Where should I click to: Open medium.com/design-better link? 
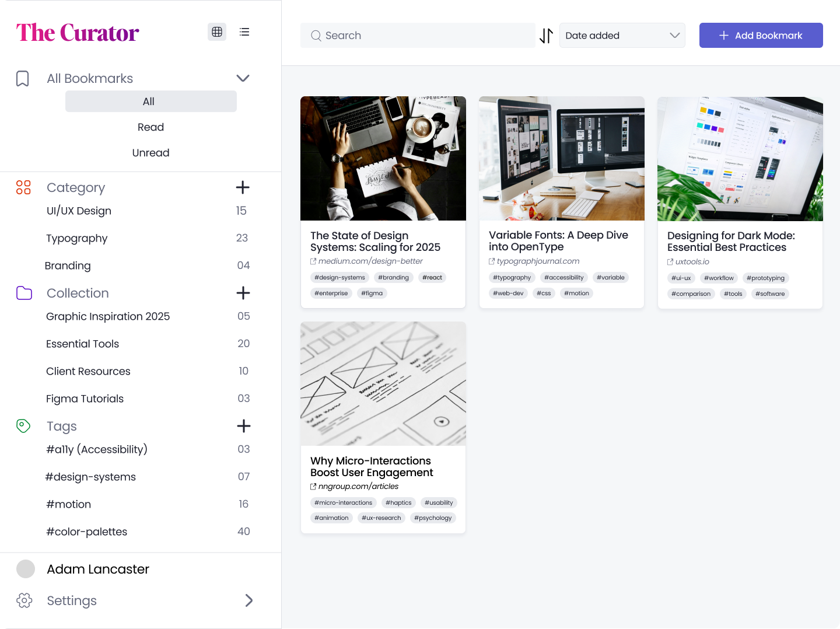coord(370,261)
